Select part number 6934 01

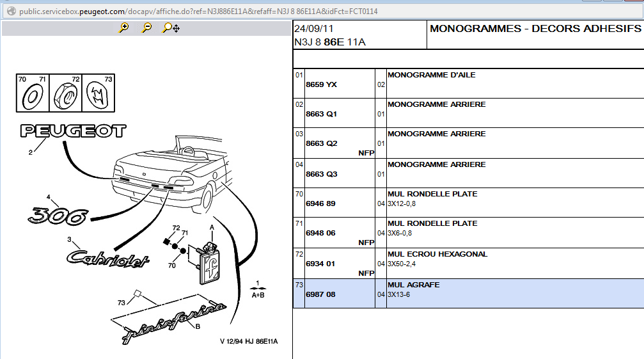[320, 264]
